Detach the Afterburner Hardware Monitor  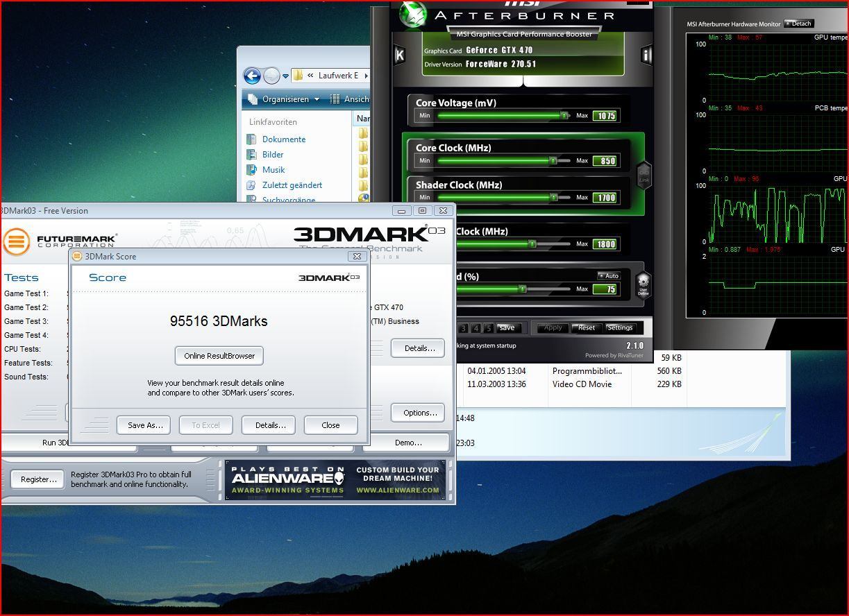click(x=798, y=24)
